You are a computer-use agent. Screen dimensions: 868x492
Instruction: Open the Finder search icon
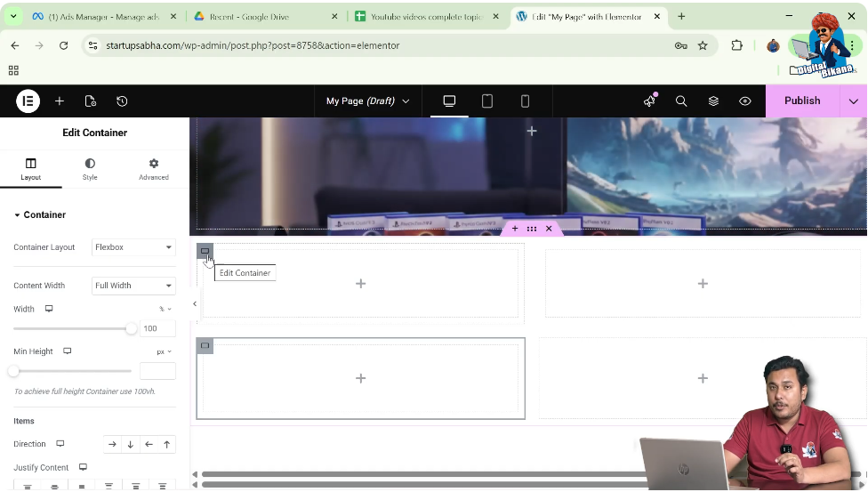[681, 101]
